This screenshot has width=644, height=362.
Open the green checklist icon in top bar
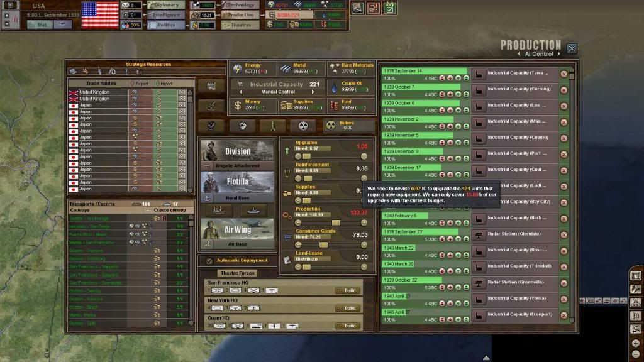390,8
